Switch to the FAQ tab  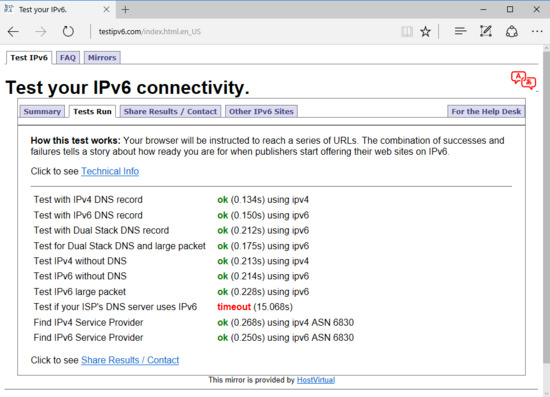[68, 58]
